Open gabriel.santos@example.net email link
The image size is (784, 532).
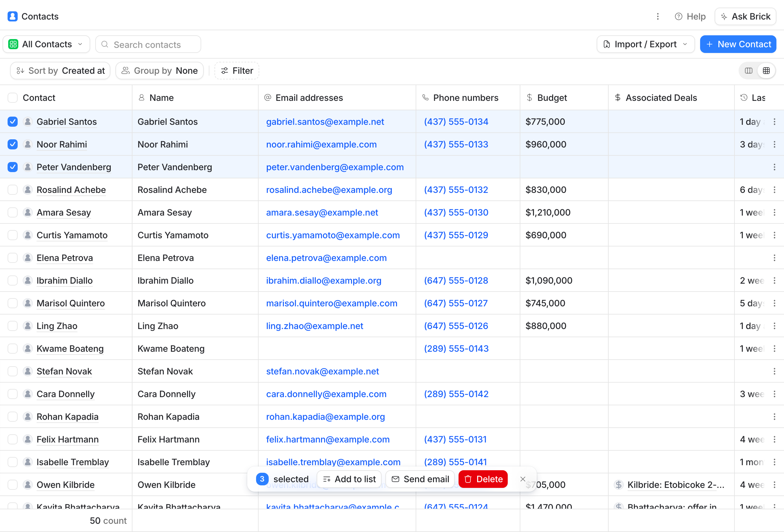325,122
